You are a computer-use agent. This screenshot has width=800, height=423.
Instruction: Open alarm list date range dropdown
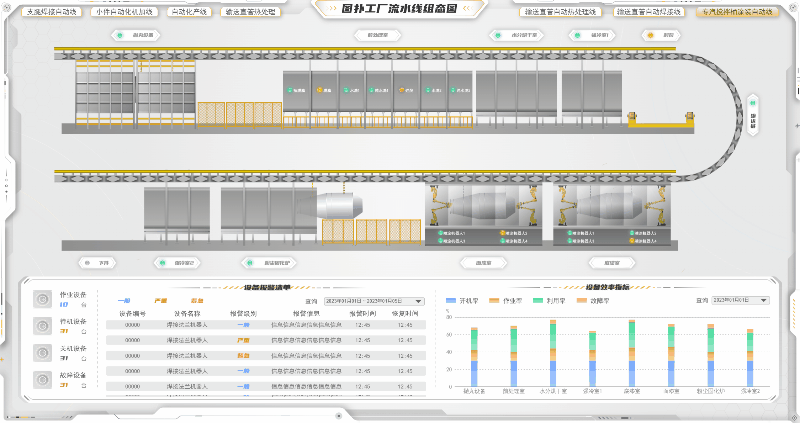374,301
